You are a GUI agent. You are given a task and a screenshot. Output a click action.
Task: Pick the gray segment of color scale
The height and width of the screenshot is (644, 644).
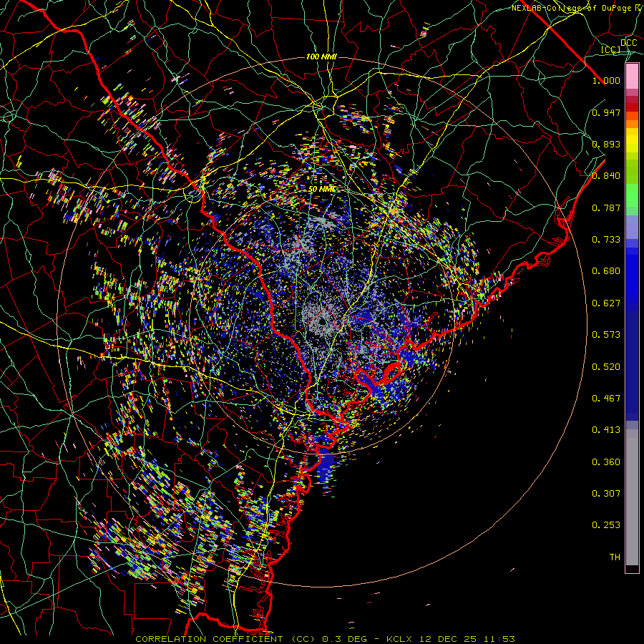632,497
